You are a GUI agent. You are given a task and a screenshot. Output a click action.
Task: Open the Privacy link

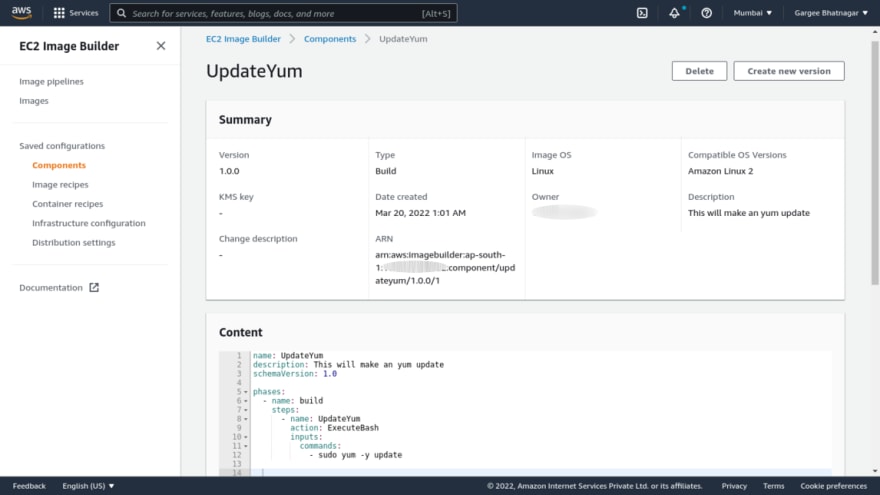(734, 485)
